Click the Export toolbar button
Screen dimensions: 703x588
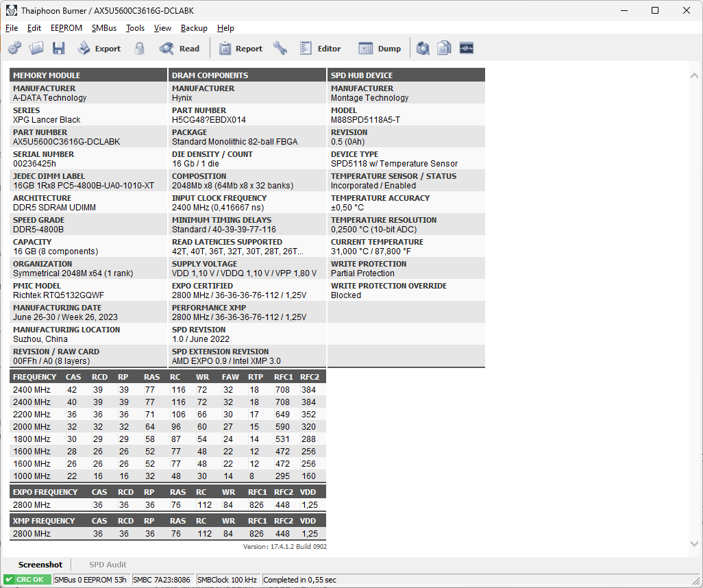tap(99, 49)
